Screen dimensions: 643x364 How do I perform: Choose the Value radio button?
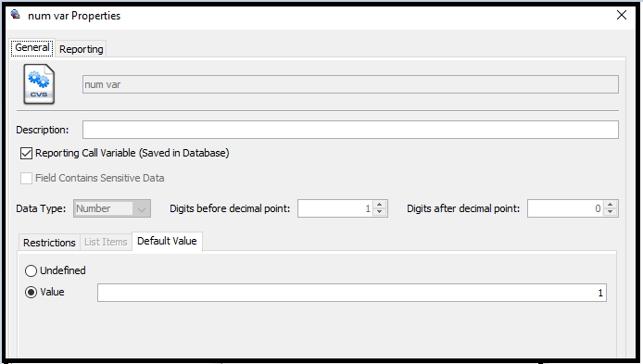pyautogui.click(x=31, y=293)
